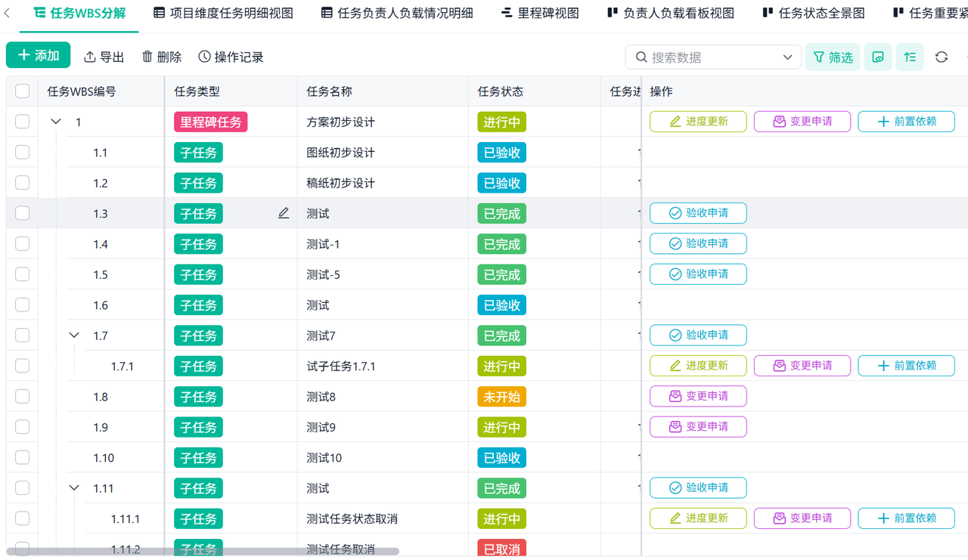Click 变更申请 for the 测试8 row
Image resolution: width=968 pixels, height=560 pixels.
[698, 396]
